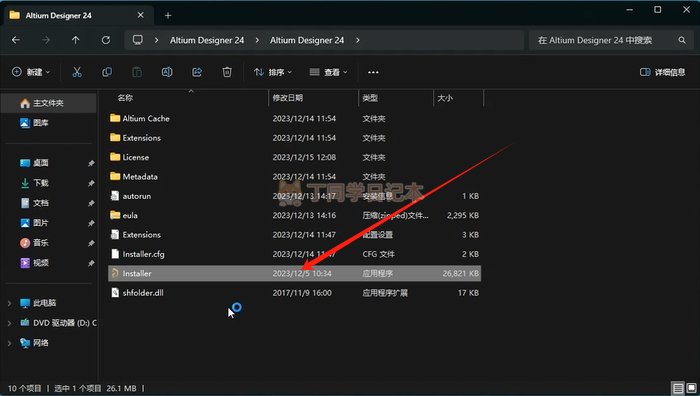
Task: Select the Extensions configuration settings file
Action: pos(142,235)
